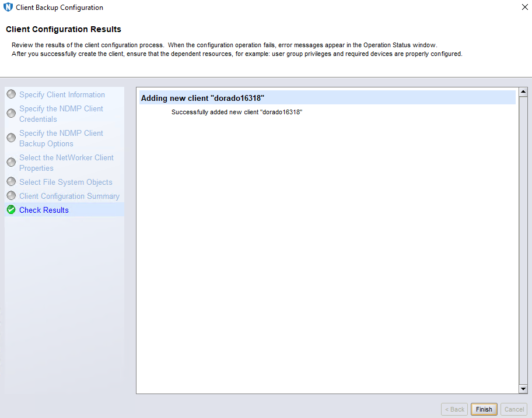532x418 pixels.
Task: Click the Back button
Action: click(x=454, y=409)
